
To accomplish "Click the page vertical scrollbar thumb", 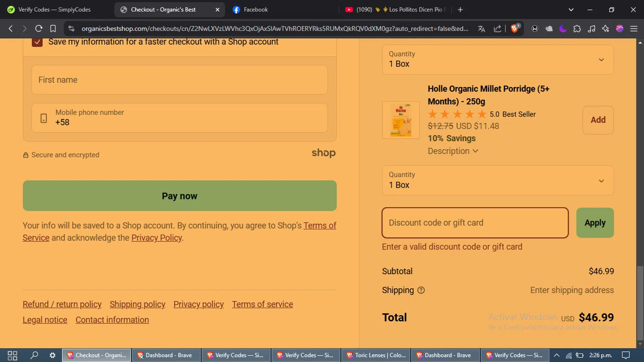I will click(x=640, y=303).
